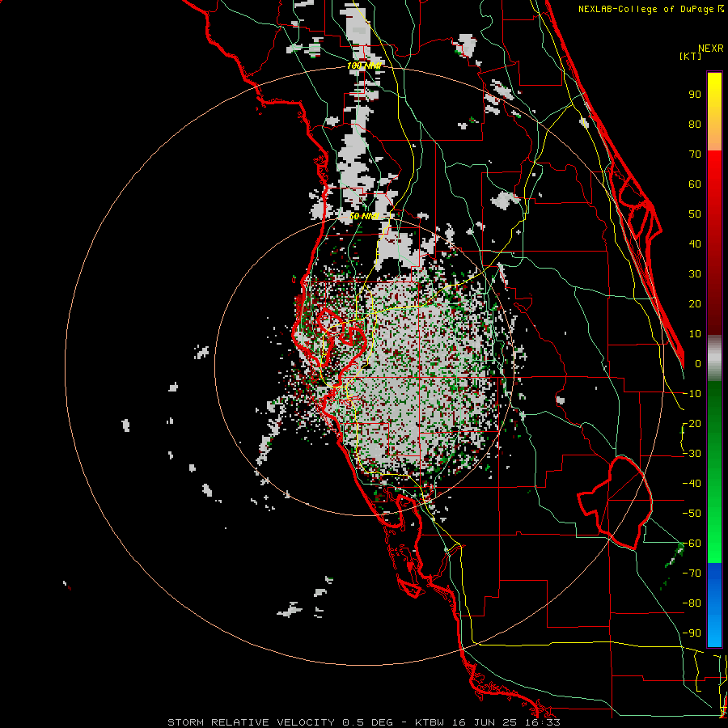Click the 100 NMI range ring label
The image size is (728, 728).
(x=364, y=66)
